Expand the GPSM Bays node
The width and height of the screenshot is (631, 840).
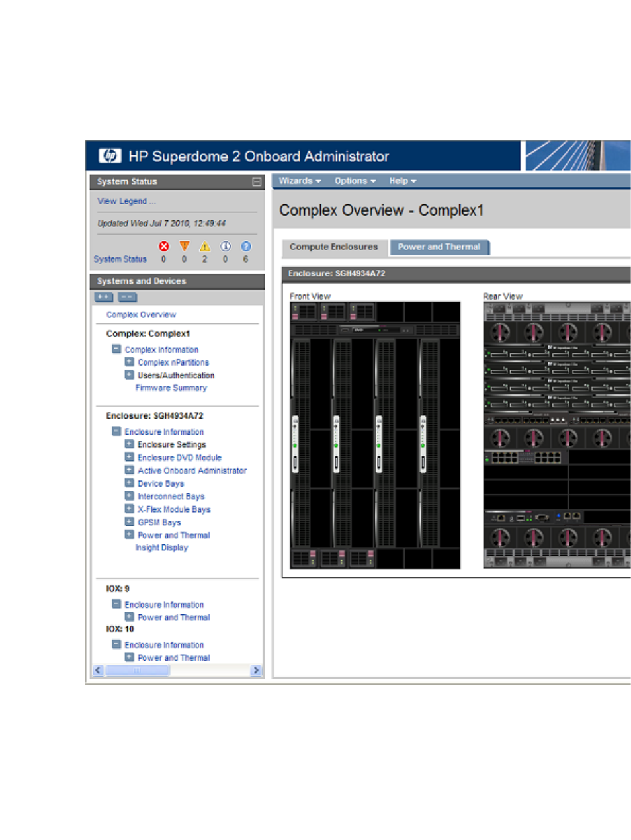coord(130,521)
